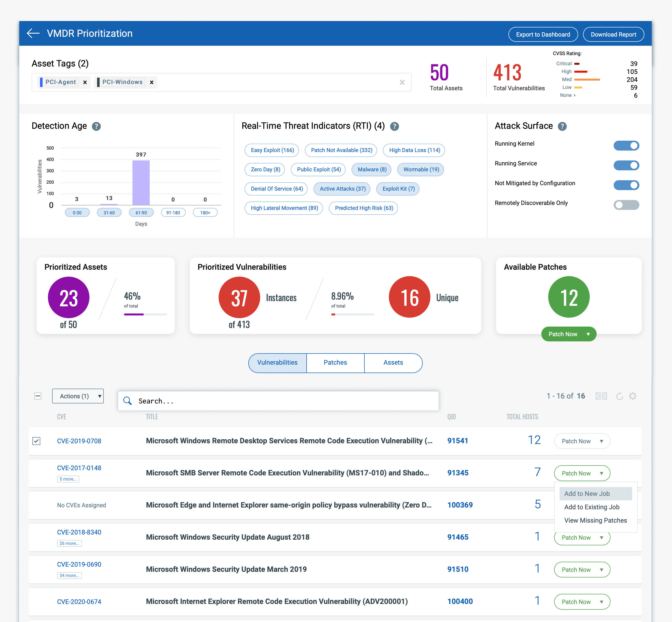Click the search magnifier icon

[127, 401]
